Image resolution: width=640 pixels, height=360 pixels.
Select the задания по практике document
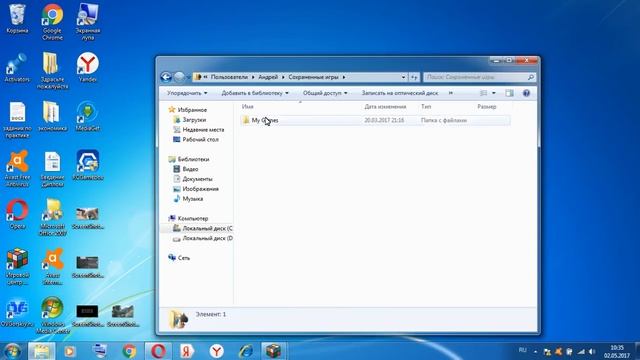[x=17, y=120]
